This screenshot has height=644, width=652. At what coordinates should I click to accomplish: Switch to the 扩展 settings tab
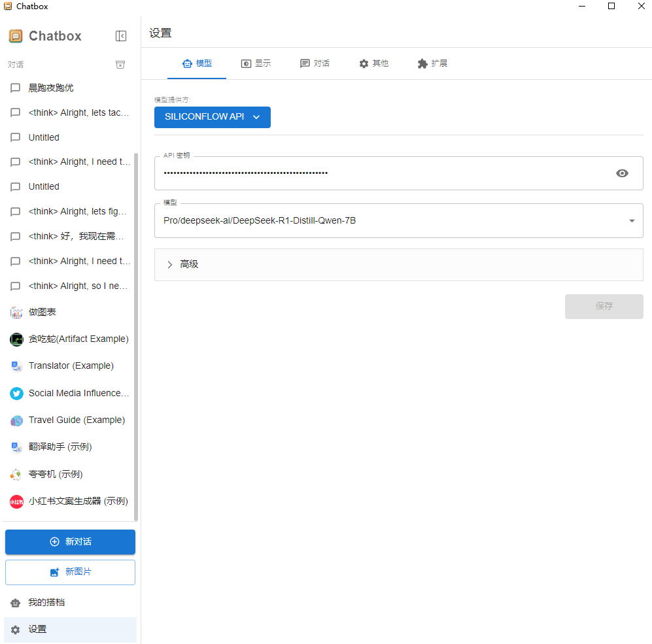tap(432, 63)
